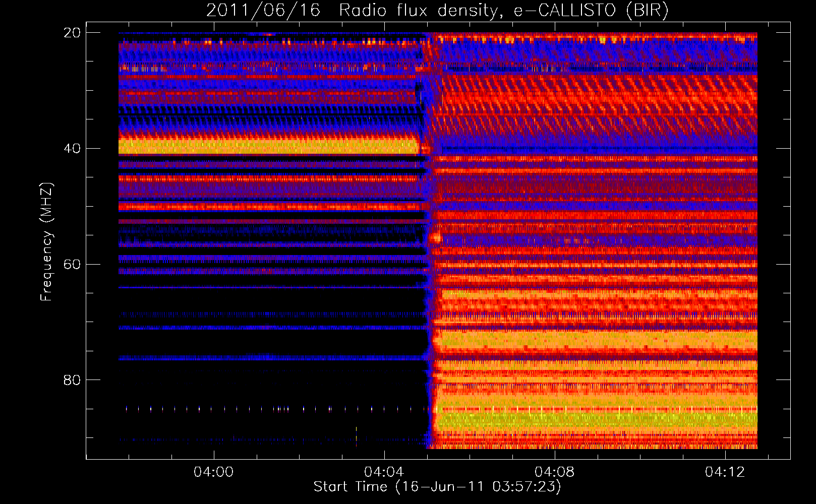Click the '04:12' time tick label

(725, 472)
